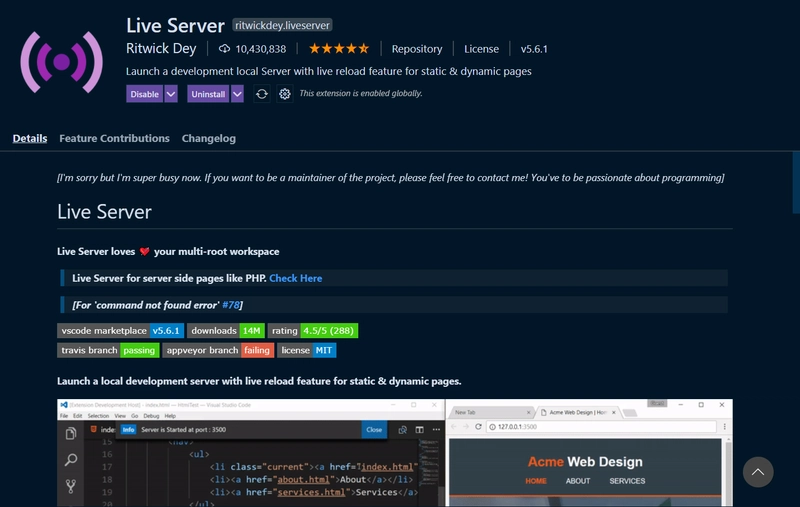This screenshot has height=507, width=800.
Task: Switch to the Details tab
Action: [x=30, y=138]
